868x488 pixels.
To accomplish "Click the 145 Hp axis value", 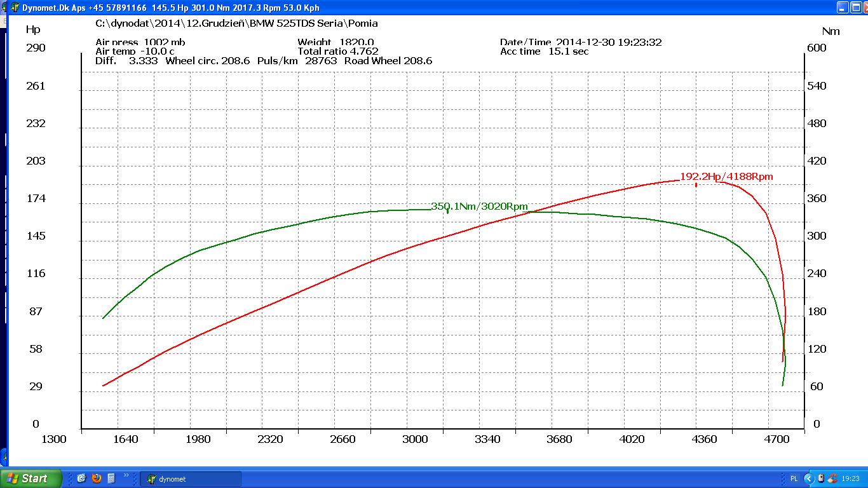I will [35, 236].
